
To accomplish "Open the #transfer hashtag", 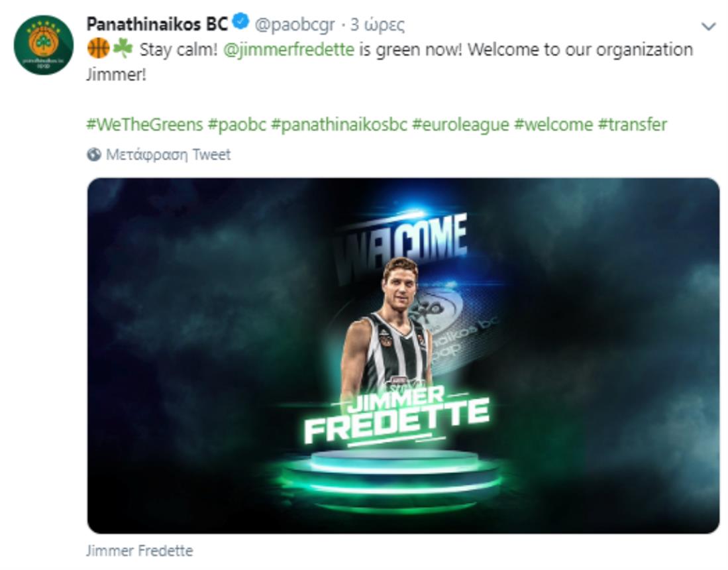I will pos(632,124).
